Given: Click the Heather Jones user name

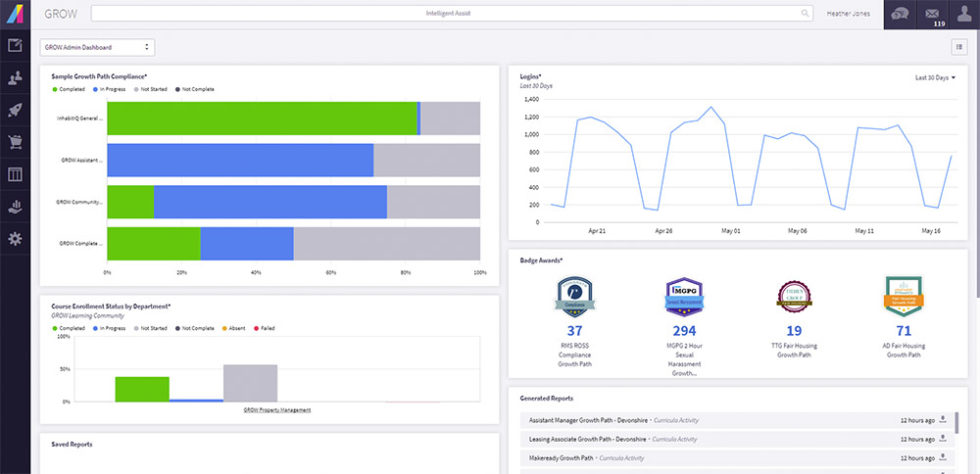Looking at the screenshot, I should point(848,14).
